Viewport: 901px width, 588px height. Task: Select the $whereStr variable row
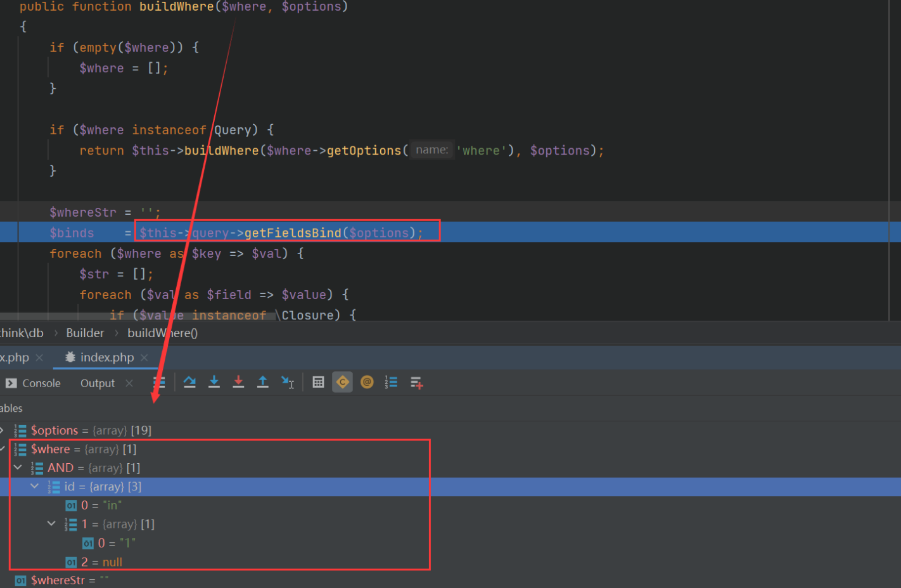coord(450,580)
